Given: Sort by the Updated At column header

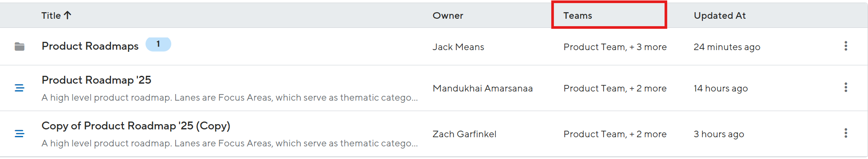Looking at the screenshot, I should (719, 16).
